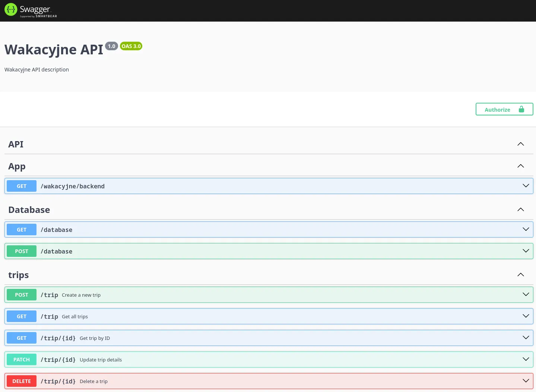Collapse the trips section
The width and height of the screenshot is (536, 392).
click(520, 274)
